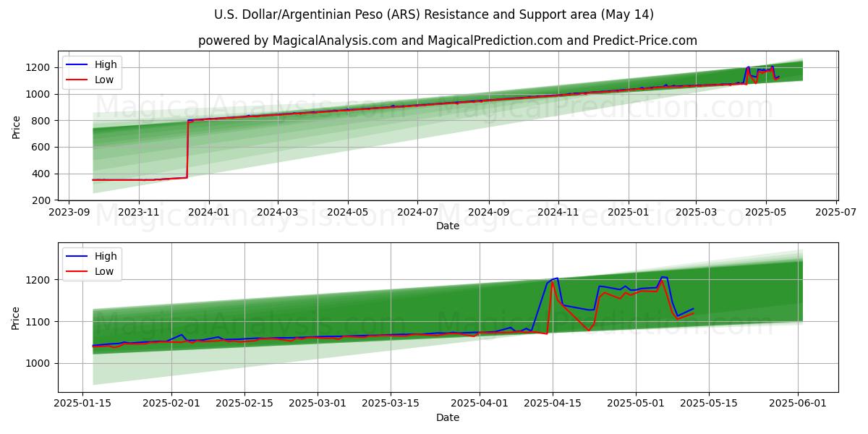Image resolution: width=868 pixels, height=434 pixels.
Task: Click the 2025-04-15 tick label
Action: coord(553,404)
